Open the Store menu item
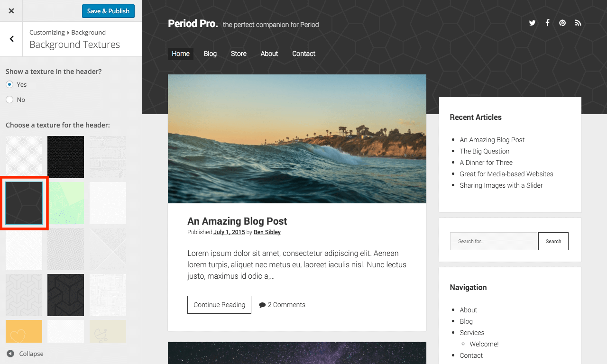 (x=239, y=54)
